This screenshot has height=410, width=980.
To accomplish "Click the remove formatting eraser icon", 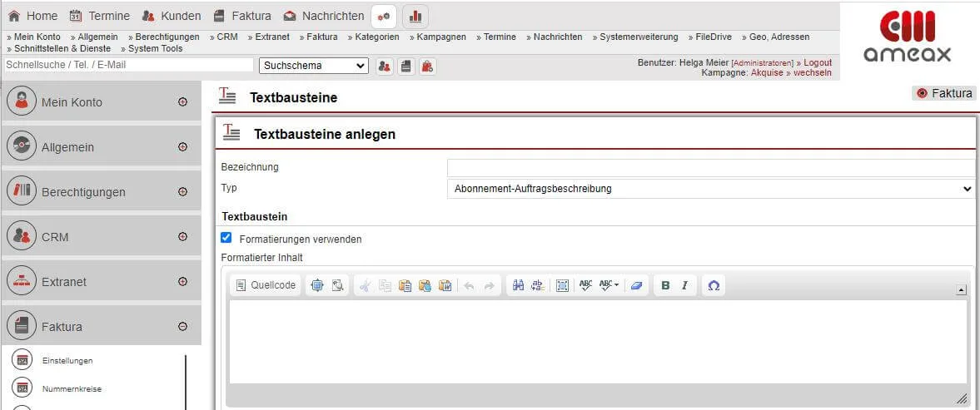I will (x=637, y=285).
